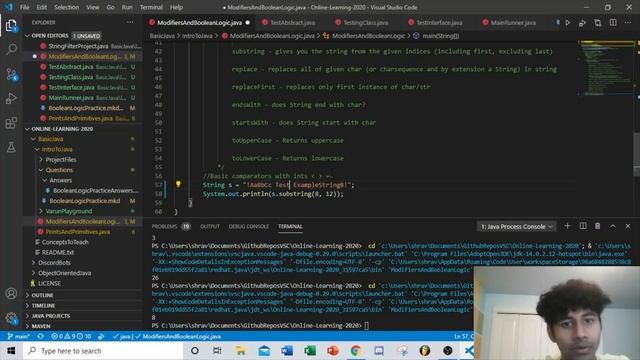The width and height of the screenshot is (640, 360).
Task: Open the File menu
Action: click(x=24, y=7)
